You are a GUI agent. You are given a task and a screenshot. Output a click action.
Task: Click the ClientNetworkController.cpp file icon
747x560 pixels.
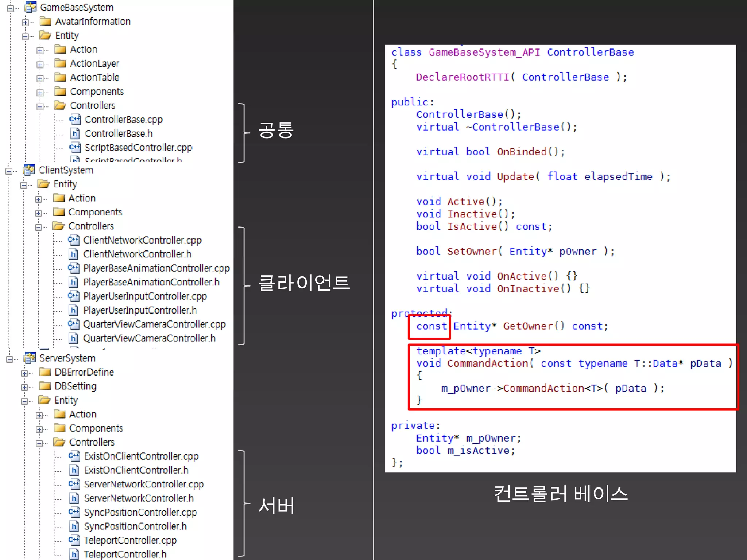(73, 240)
